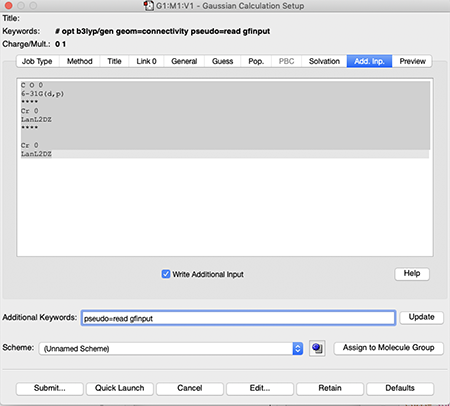The image size is (450, 406).
Task: Click the Gaussian document icon in title bar
Action: pos(149,6)
